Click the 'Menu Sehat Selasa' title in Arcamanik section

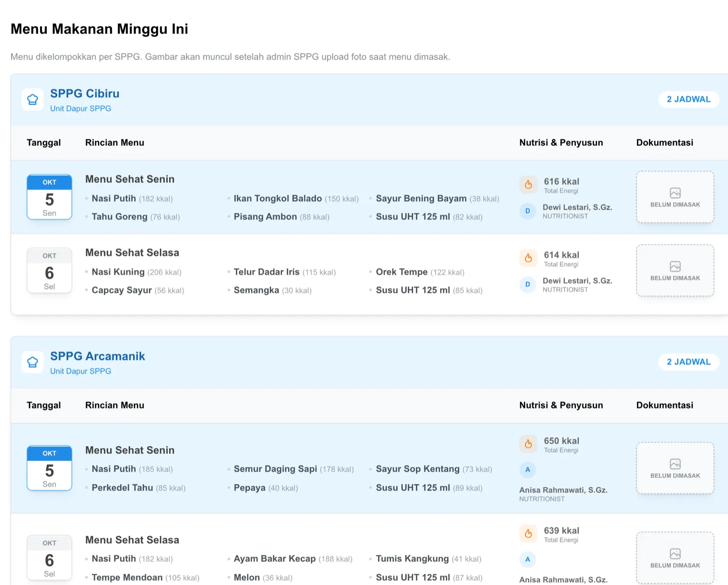click(x=132, y=540)
